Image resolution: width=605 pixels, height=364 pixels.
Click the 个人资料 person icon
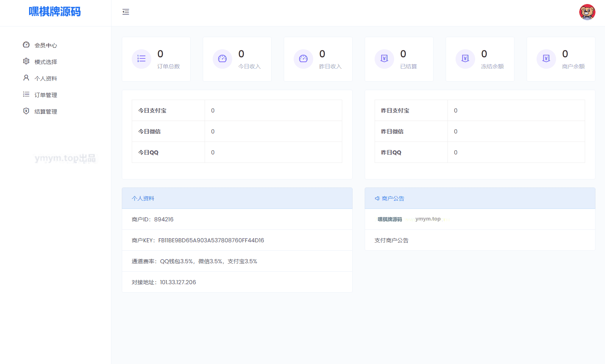[x=26, y=78]
